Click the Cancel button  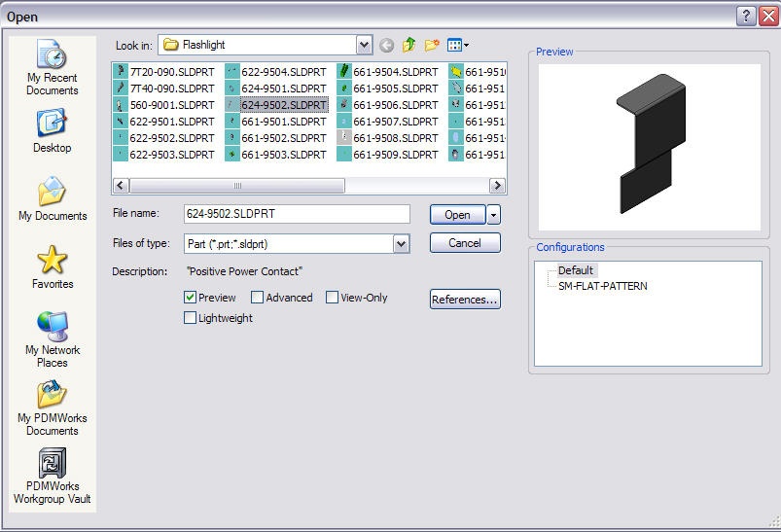[465, 243]
